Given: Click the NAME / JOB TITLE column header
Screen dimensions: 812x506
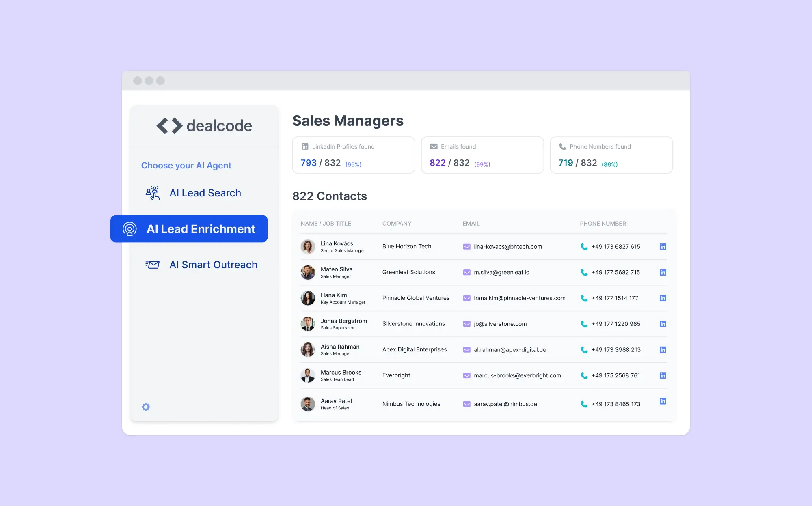Looking at the screenshot, I should [x=326, y=223].
